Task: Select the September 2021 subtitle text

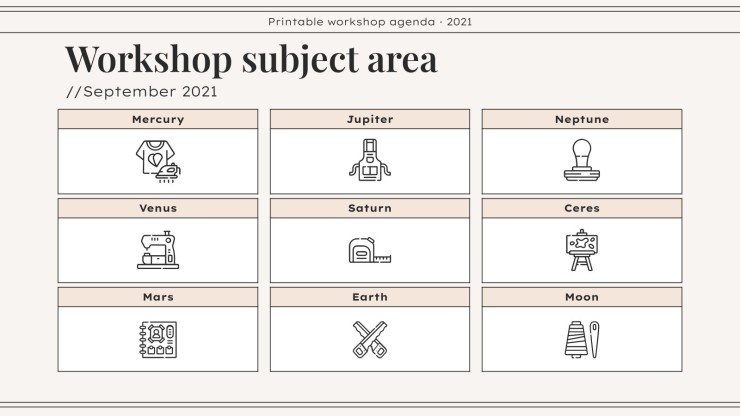Action: tap(141, 92)
